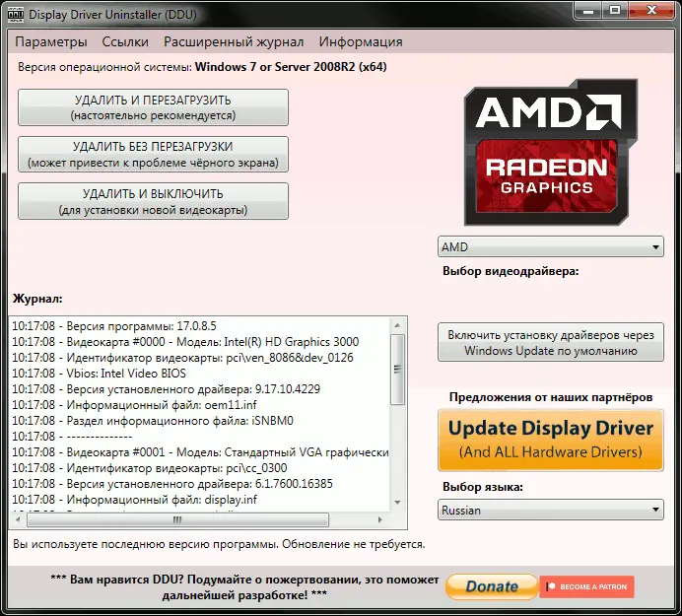Click the log scroll down arrow
The height and width of the screenshot is (616, 682).
tap(397, 503)
